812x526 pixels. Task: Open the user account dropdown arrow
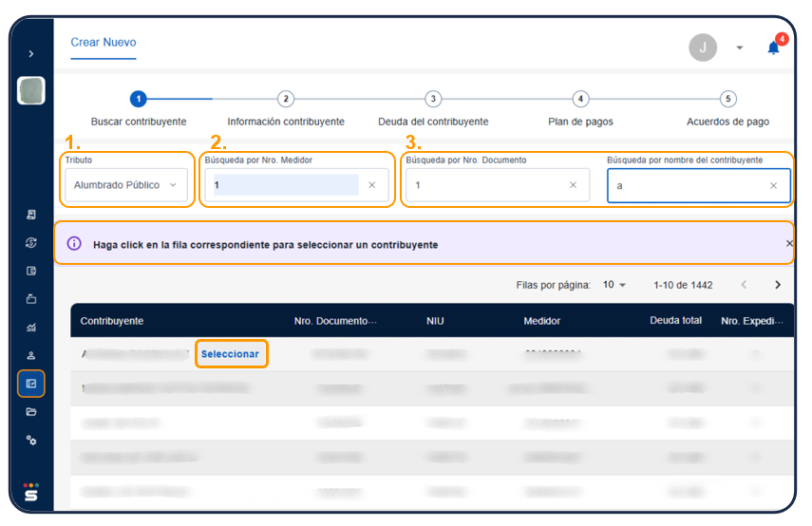tap(739, 48)
